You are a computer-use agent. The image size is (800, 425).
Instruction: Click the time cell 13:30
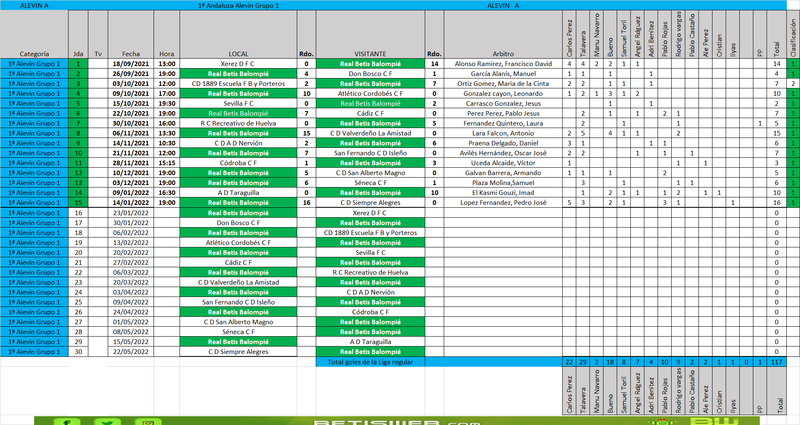[166, 133]
